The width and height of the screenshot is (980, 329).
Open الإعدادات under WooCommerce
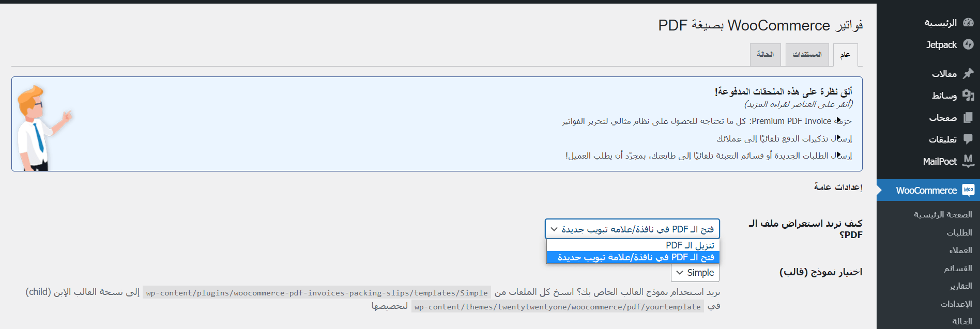[956, 304]
